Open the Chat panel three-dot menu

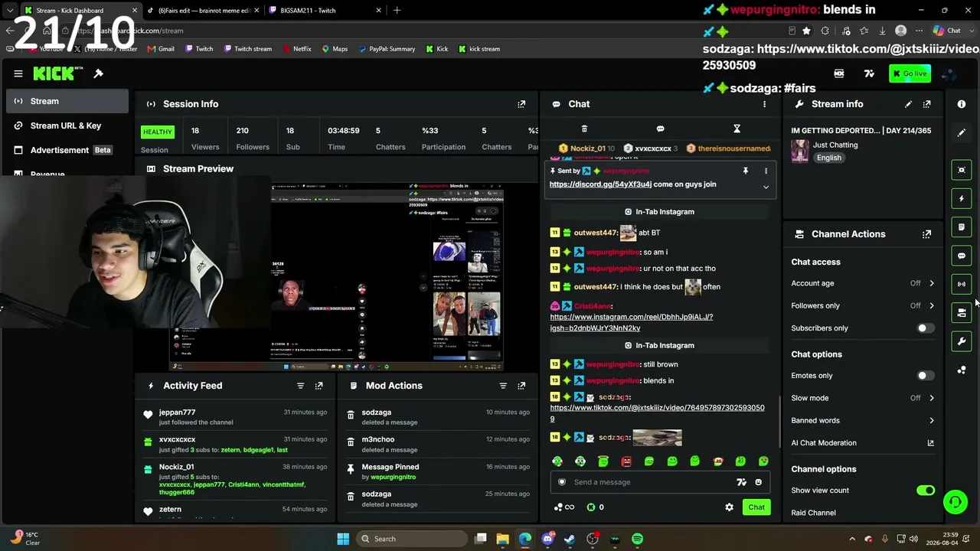[x=764, y=104]
